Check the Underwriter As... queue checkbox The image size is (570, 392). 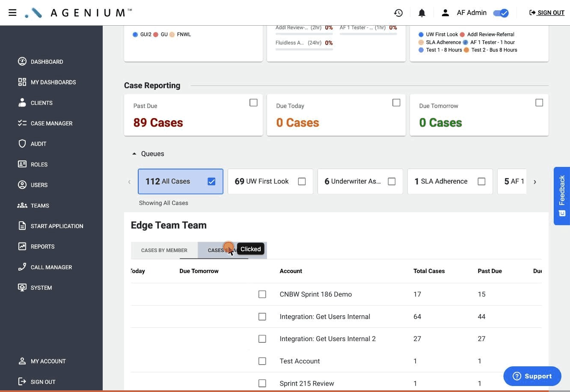point(392,181)
